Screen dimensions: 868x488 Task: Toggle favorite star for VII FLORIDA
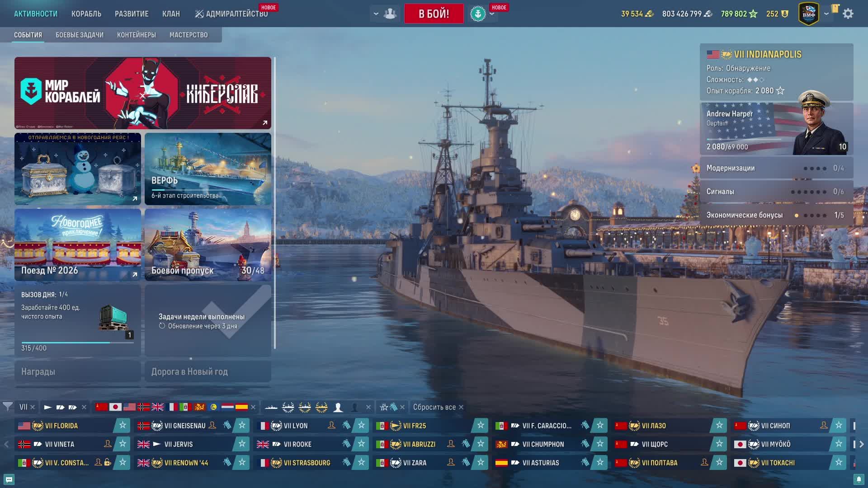[x=123, y=425]
